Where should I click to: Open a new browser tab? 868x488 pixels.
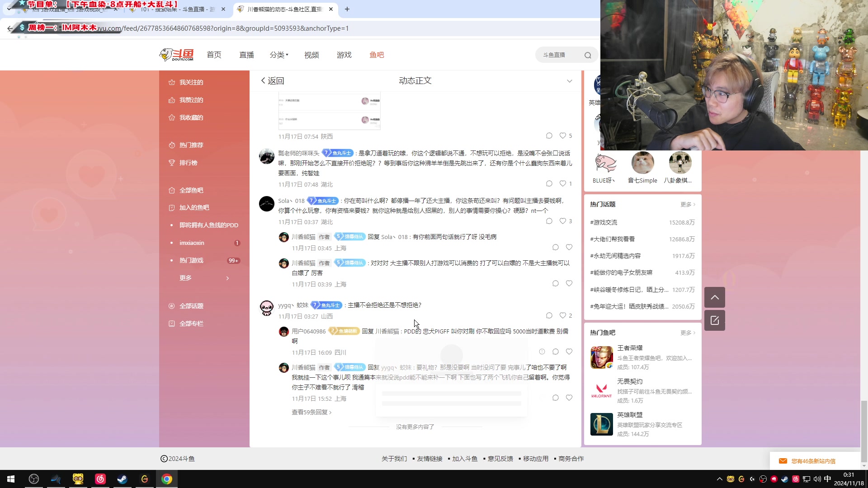tap(347, 9)
